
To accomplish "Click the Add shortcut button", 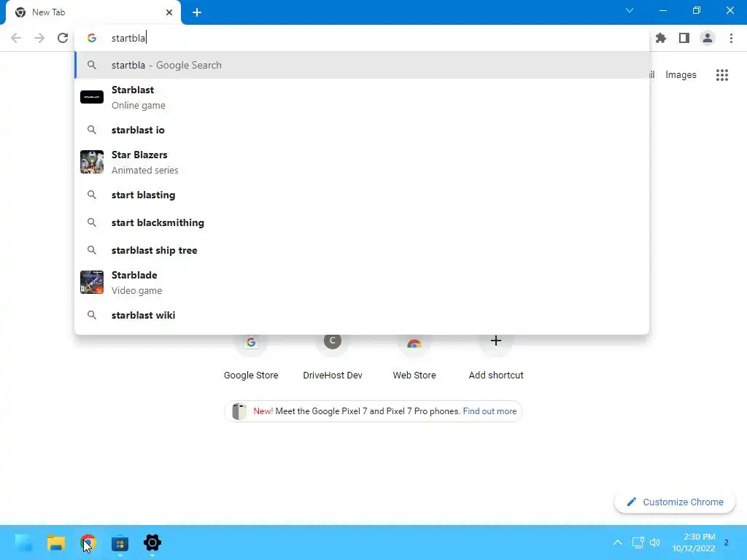I will (x=496, y=357).
